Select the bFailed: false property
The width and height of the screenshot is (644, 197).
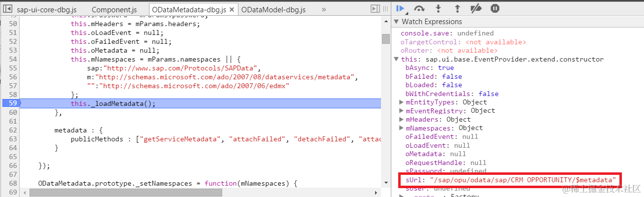coord(434,76)
